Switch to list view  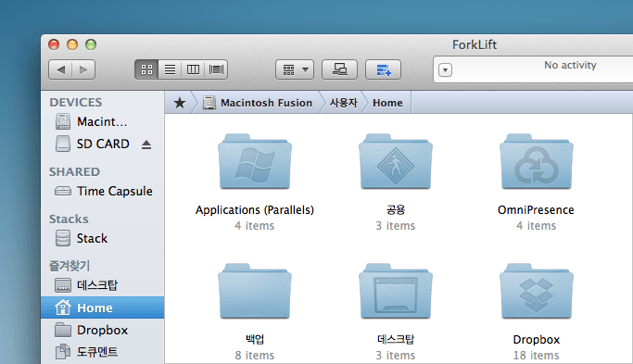click(x=170, y=69)
